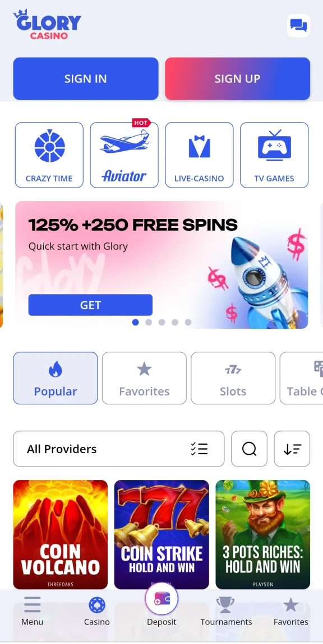323x644 pixels.
Task: Open the Crazy Time wheel game
Action: pyautogui.click(x=49, y=155)
